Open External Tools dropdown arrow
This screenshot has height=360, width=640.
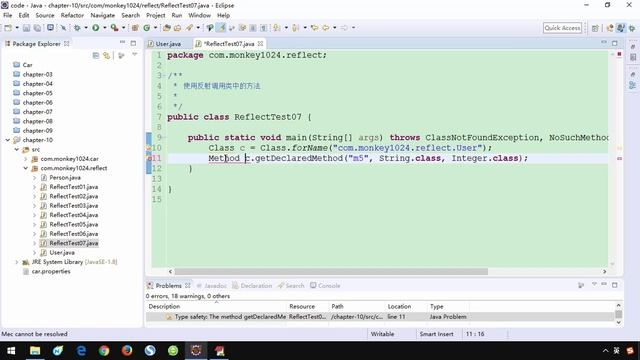[x=123, y=28]
